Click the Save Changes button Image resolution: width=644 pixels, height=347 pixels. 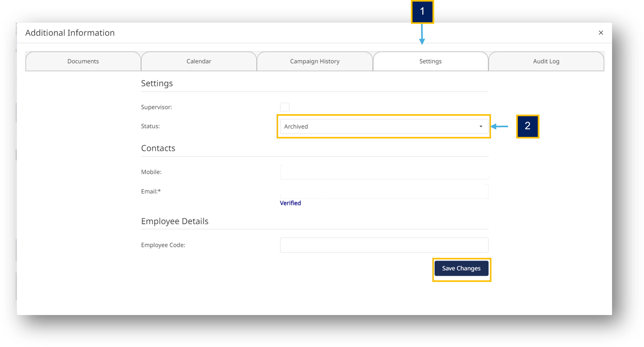point(462,268)
